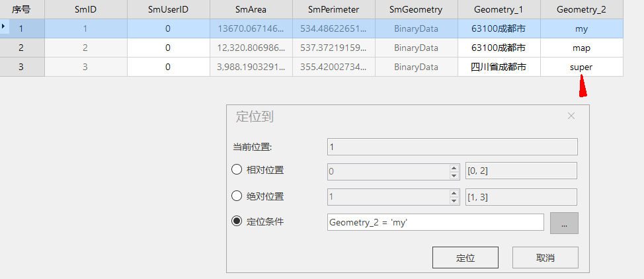Click the 序号 column header

click(22, 9)
